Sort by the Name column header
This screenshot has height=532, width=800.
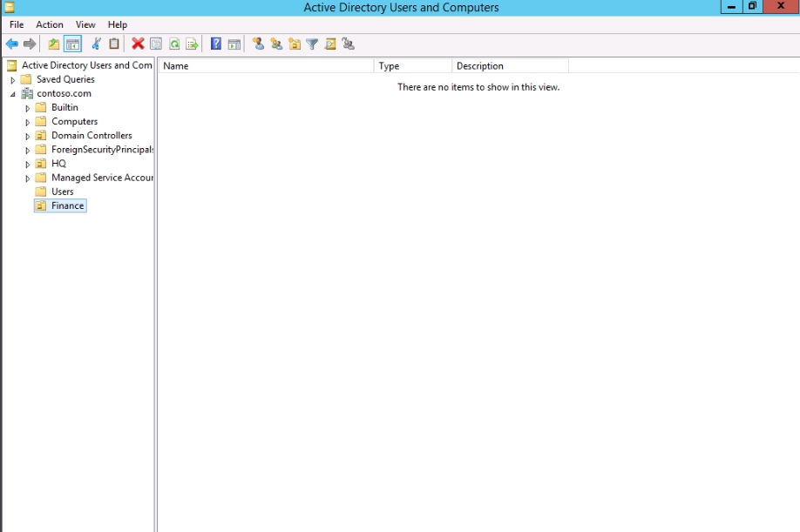pos(266,66)
